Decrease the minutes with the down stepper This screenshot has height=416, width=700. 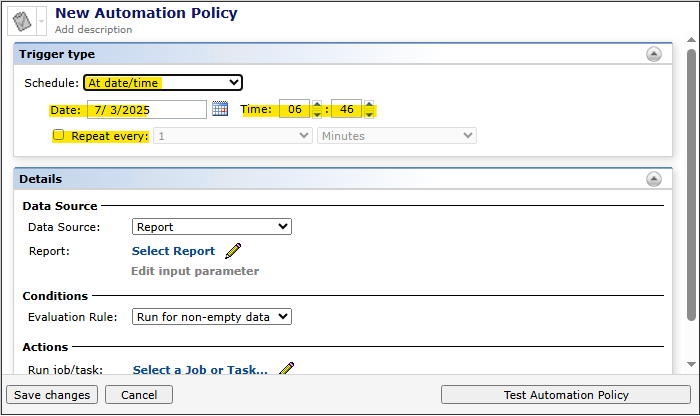(x=369, y=114)
